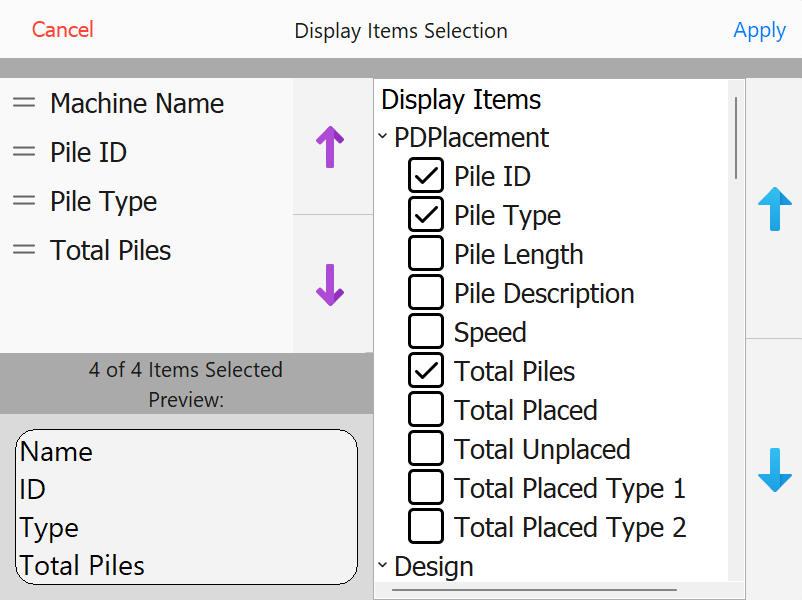Enable the Total Placed checkbox
Viewport: 802px width, 600px height.
426,409
